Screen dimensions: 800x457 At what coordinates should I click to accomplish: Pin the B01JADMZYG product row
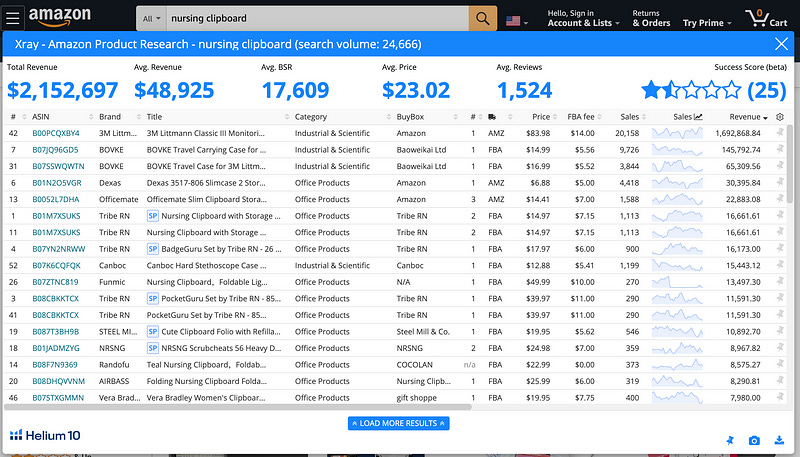(780, 347)
